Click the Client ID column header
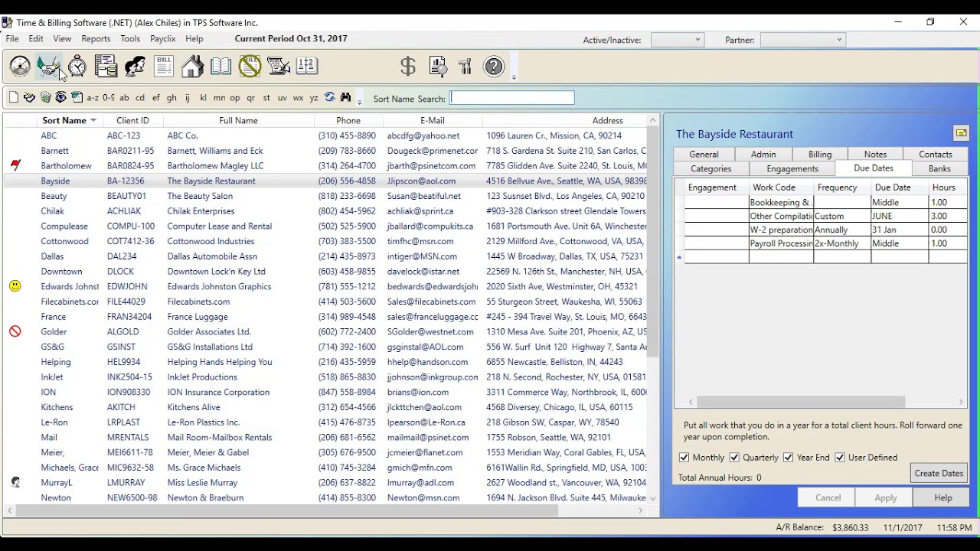This screenshot has height=551, width=980. point(132,120)
